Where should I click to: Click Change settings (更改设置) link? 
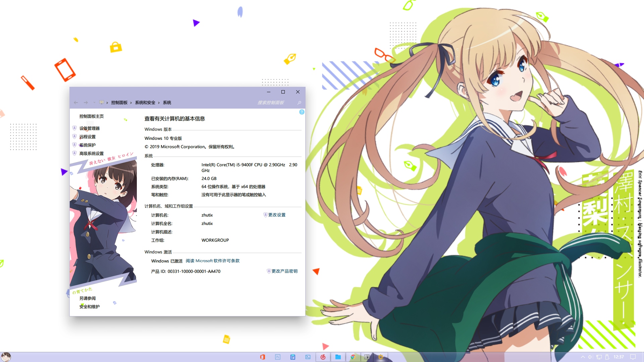pos(277,215)
